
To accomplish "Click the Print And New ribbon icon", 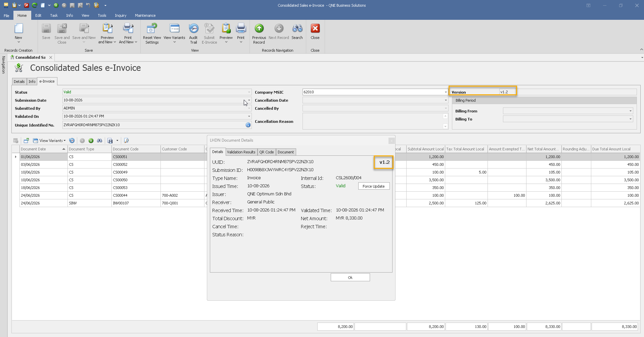I will point(128,29).
